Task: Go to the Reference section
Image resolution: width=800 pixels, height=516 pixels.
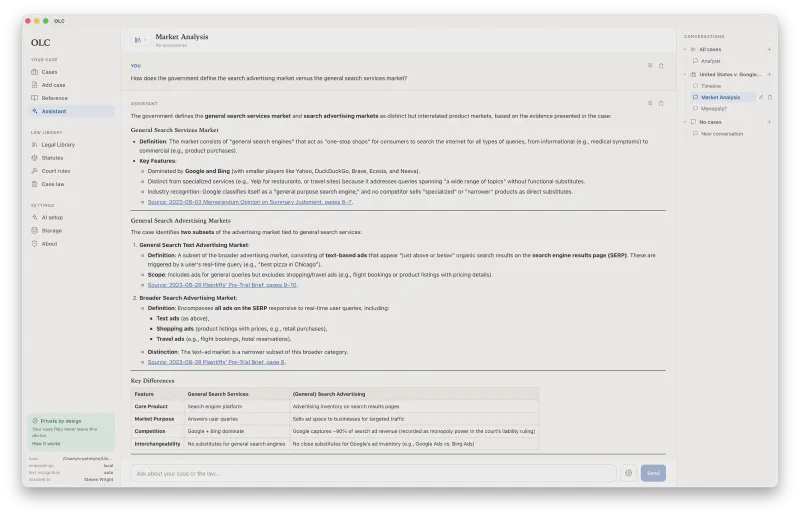Action: tap(71, 98)
